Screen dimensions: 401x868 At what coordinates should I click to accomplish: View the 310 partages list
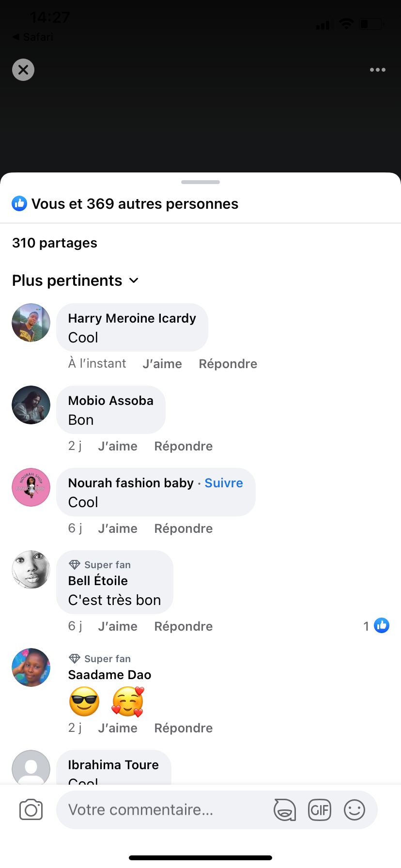point(55,243)
